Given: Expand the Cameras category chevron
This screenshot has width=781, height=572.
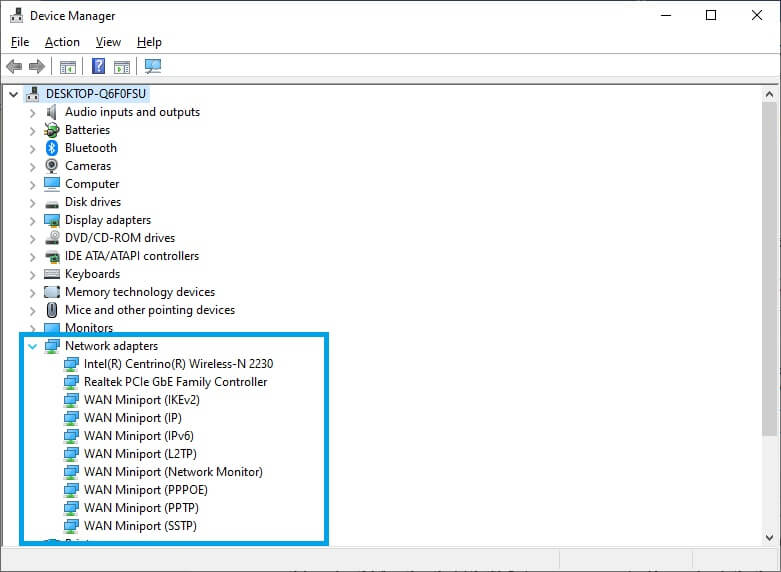Looking at the screenshot, I should (32, 166).
